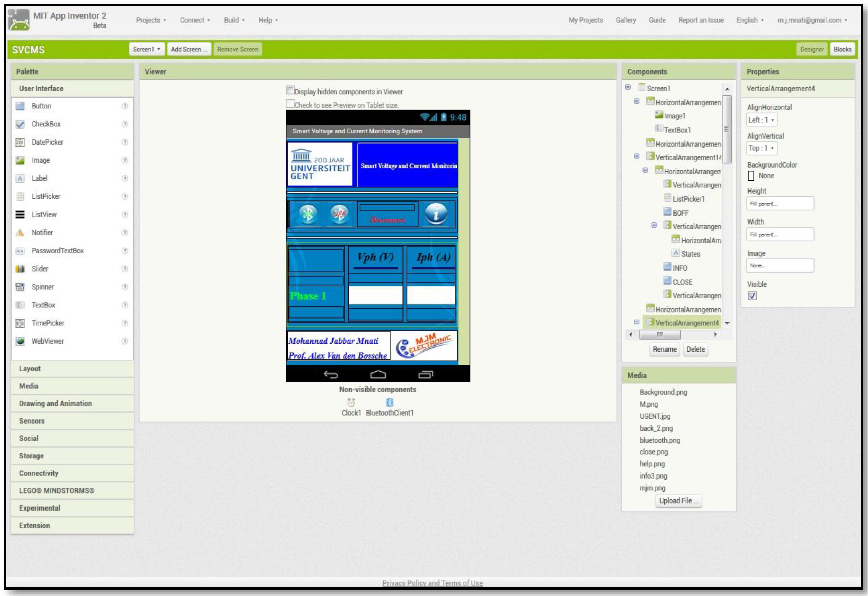Click the WebViewer palette icon
868x596 pixels.
20,341
